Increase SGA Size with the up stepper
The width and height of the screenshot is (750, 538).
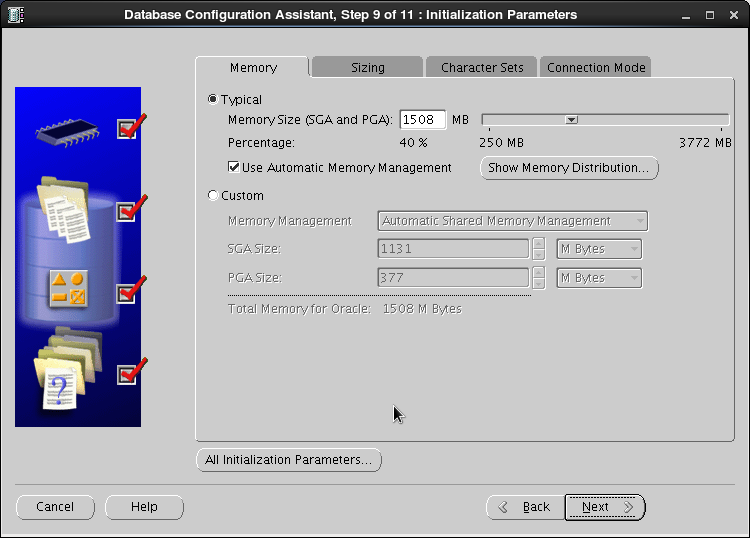tap(539, 243)
